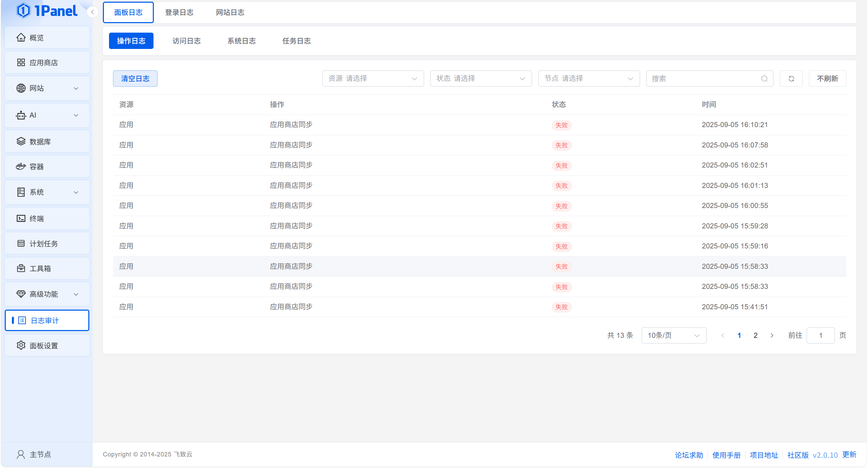The image size is (868, 468).
Task: Click the 高级功能 diamond icon
Action: [x=21, y=294]
